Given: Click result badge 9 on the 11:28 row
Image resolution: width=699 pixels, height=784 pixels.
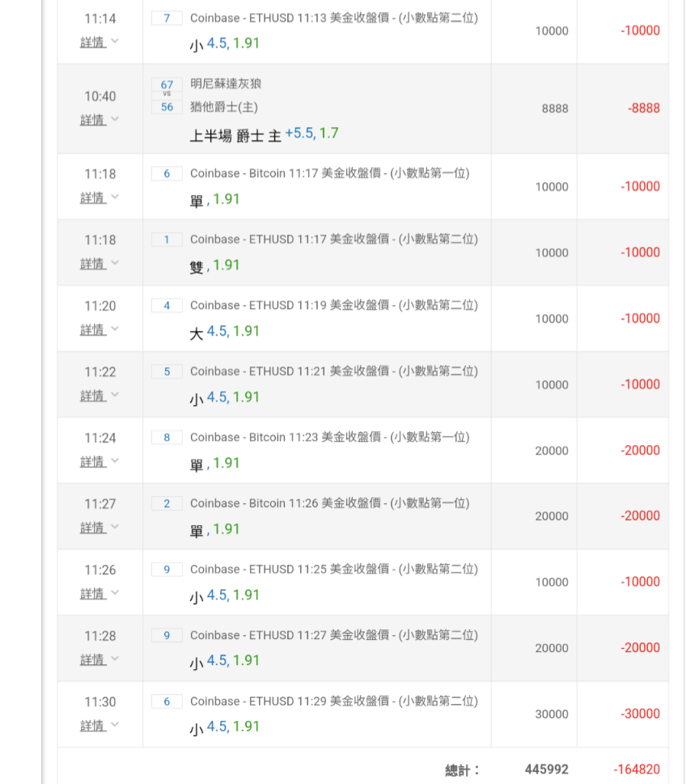Looking at the screenshot, I should (x=167, y=636).
